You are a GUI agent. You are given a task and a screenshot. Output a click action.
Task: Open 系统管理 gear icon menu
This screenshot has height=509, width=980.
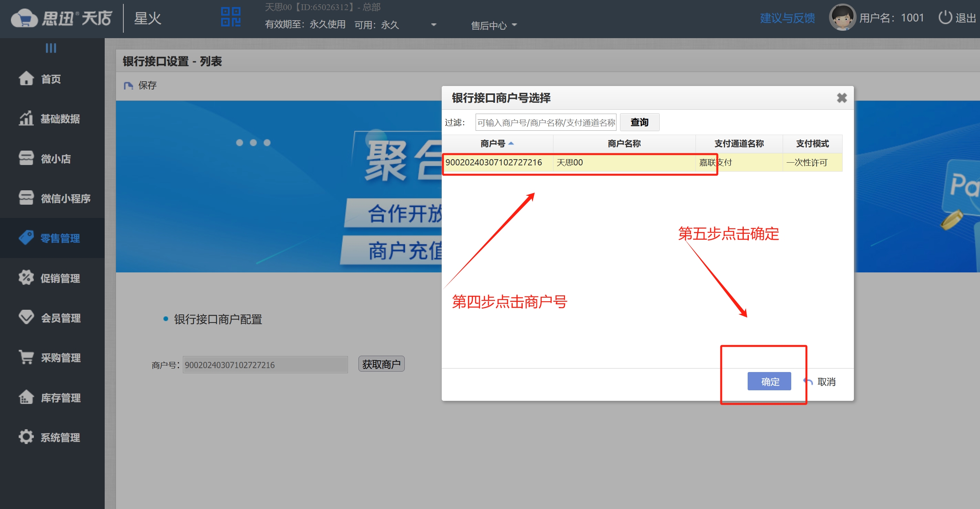coord(26,437)
